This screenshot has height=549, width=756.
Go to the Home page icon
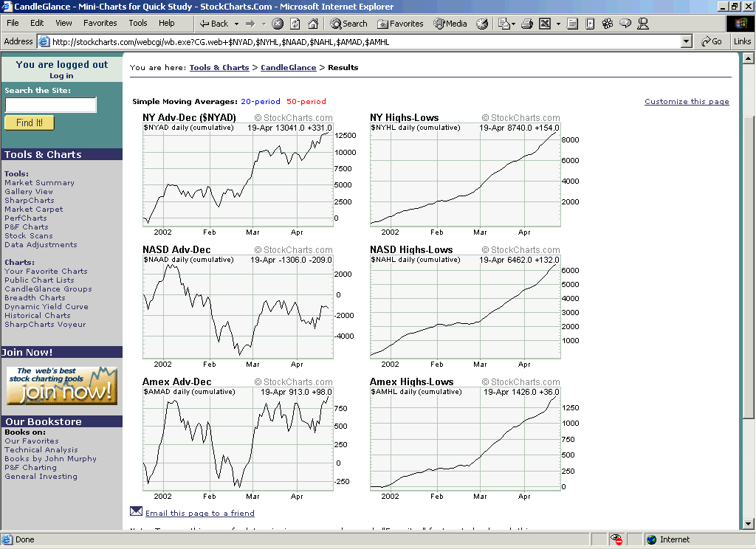coord(313,24)
